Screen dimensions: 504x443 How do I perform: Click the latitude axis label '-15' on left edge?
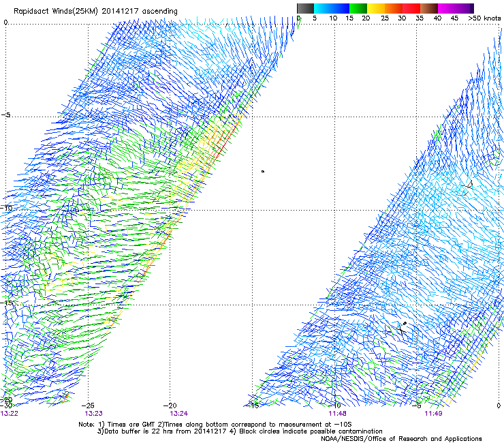point(6,303)
